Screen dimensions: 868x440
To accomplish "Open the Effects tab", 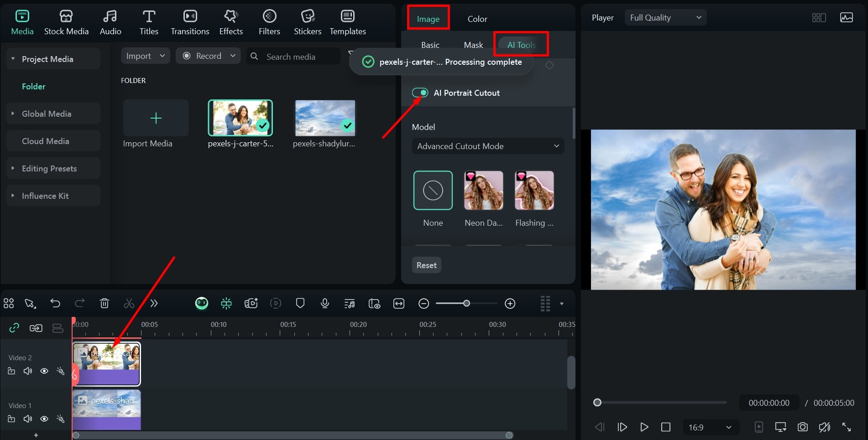I will [231, 22].
